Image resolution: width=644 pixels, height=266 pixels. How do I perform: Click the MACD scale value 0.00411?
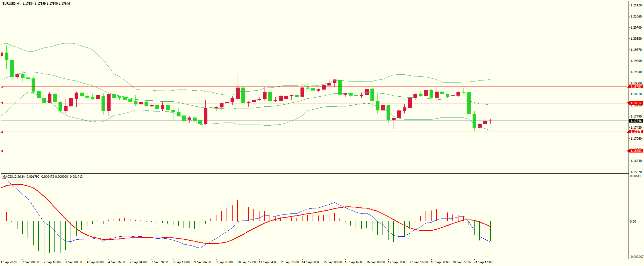(x=635, y=176)
